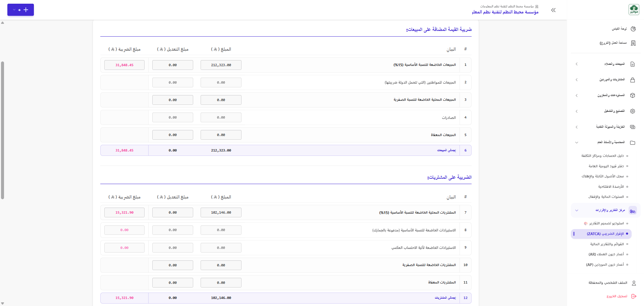This screenshot has height=306, width=644.
Task: Open report design studio (استوديو تصميم التقارير)
Action: point(604,223)
